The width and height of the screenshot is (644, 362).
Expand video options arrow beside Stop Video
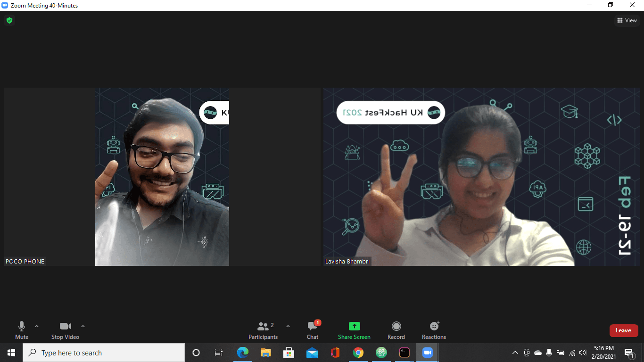pos(83,326)
